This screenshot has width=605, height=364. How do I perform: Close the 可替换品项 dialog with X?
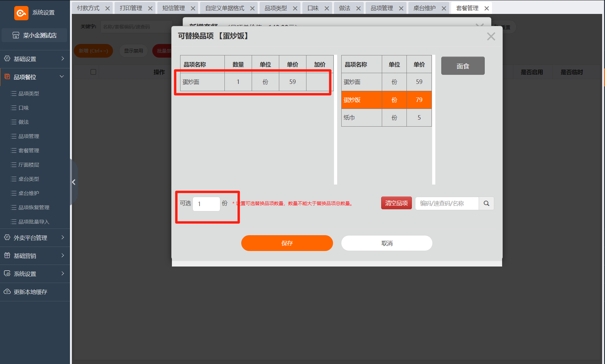tap(491, 36)
